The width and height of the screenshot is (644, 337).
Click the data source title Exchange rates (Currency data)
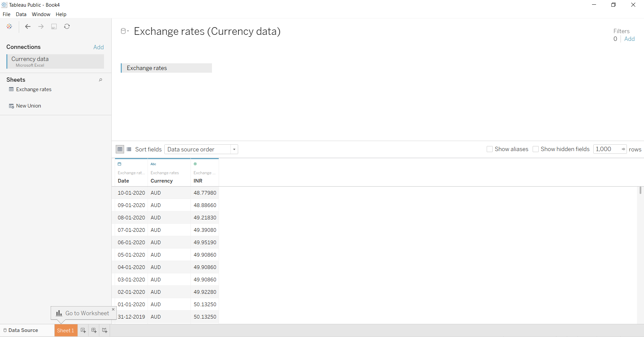pyautogui.click(x=207, y=31)
